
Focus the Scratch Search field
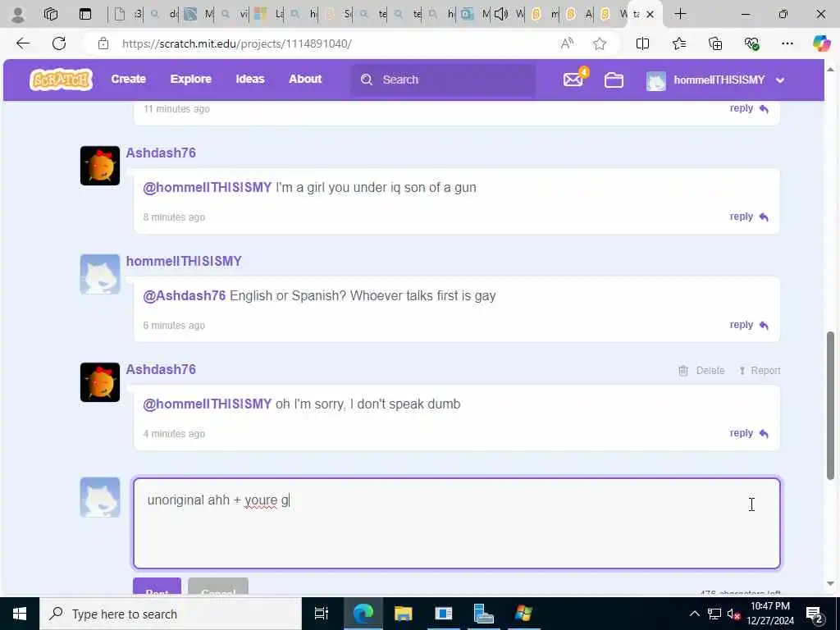pos(443,80)
